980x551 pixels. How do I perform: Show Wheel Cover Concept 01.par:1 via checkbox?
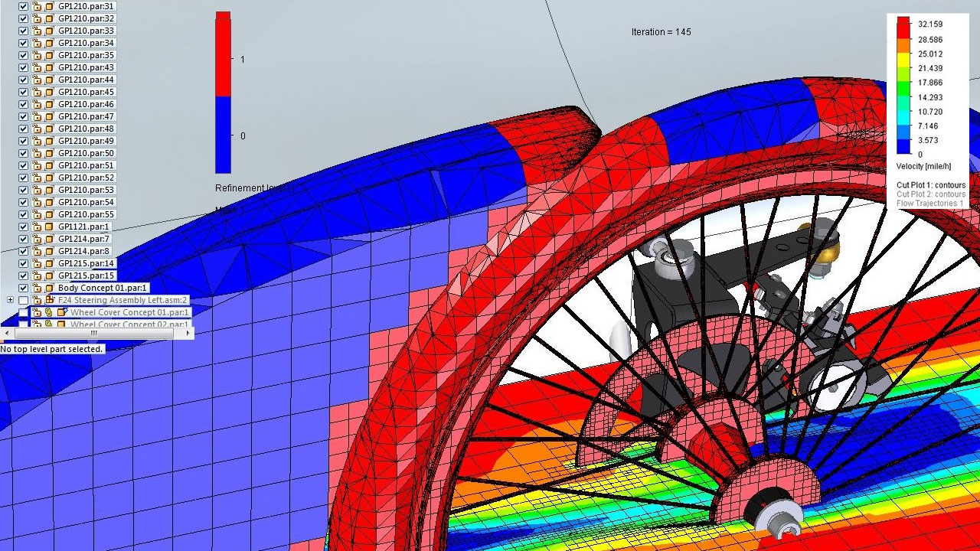[x=23, y=312]
